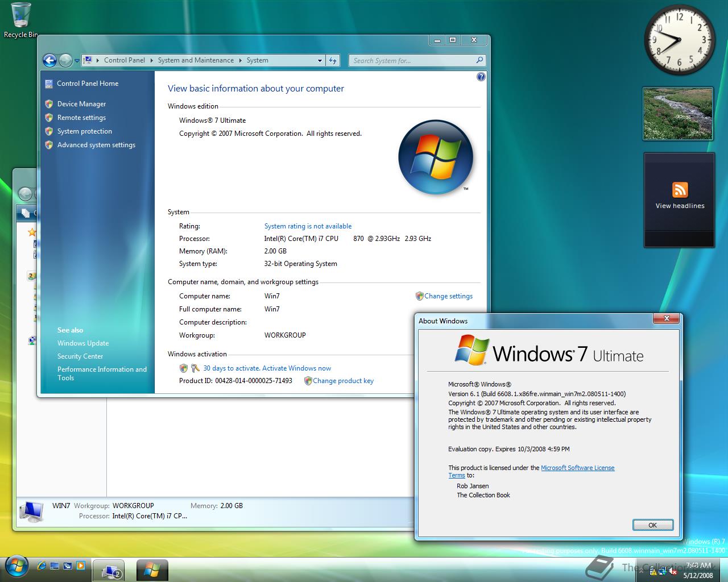Click Switch between windows Quick Launch icon

click(x=68, y=566)
